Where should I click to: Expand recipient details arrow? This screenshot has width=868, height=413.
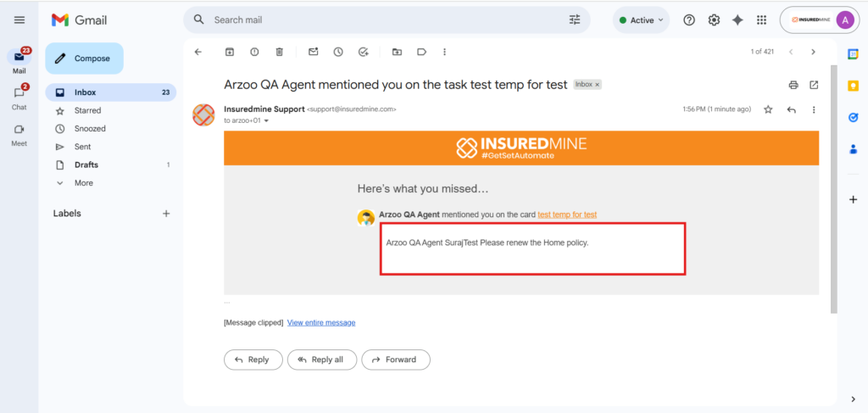click(266, 121)
